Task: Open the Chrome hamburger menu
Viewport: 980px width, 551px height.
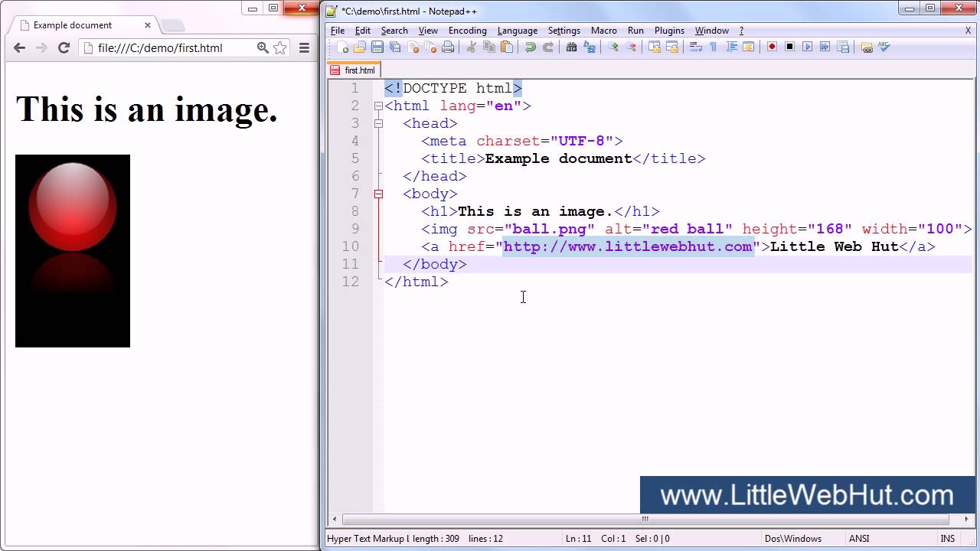Action: (x=304, y=47)
